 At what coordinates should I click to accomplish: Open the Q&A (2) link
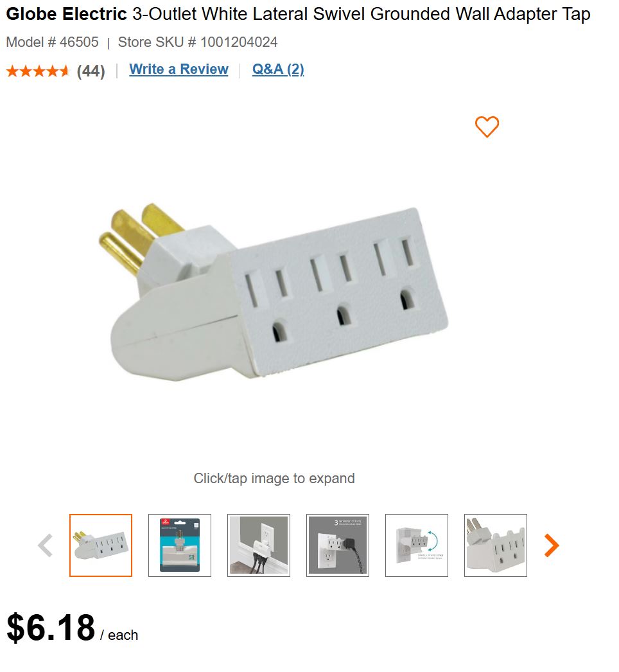(x=278, y=69)
